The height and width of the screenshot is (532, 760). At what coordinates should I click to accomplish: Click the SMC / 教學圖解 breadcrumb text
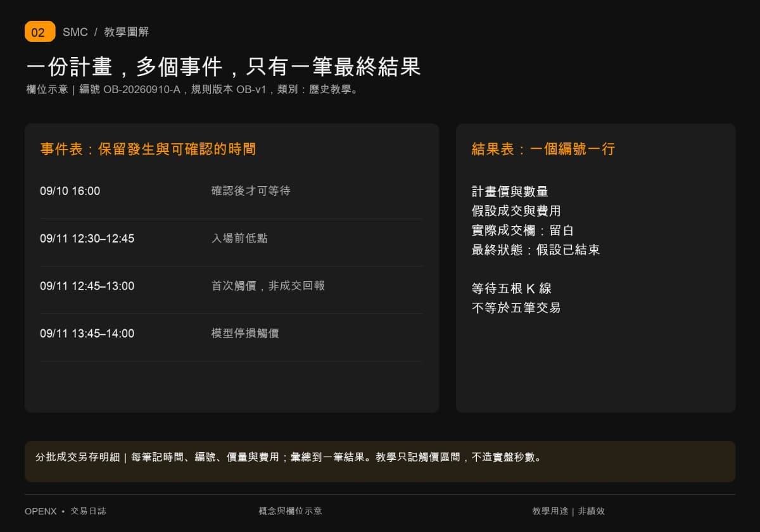pos(106,32)
